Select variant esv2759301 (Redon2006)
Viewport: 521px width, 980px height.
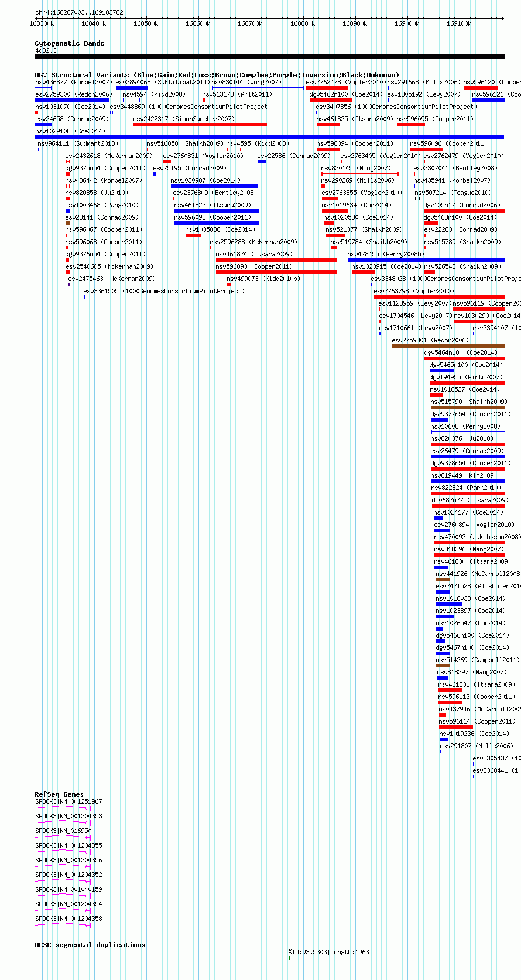point(430,340)
